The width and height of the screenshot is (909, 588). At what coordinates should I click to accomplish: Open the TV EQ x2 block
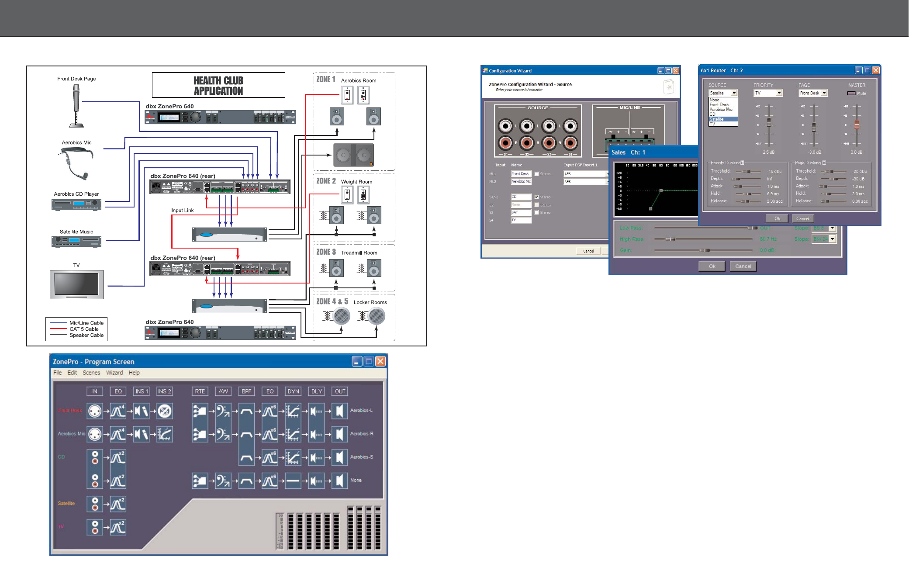(118, 527)
